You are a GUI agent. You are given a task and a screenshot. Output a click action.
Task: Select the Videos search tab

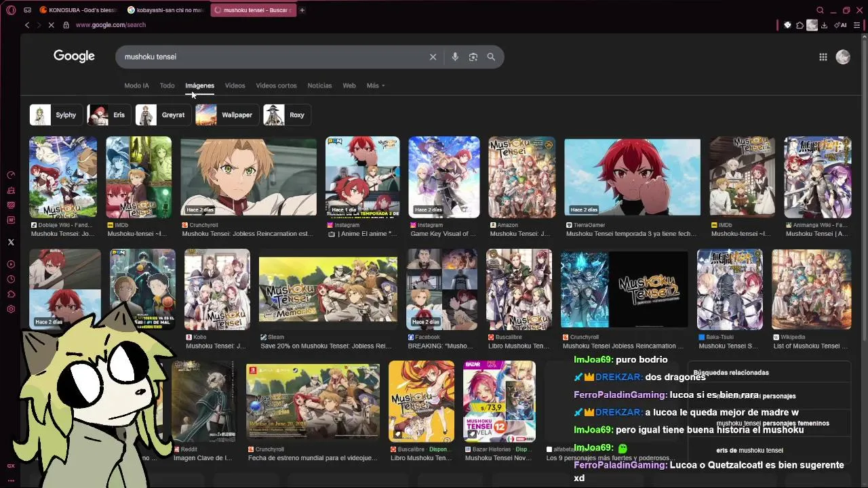tap(235, 85)
